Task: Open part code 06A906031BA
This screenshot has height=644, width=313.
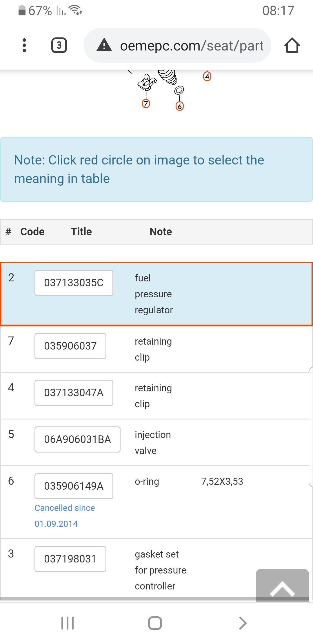Action: click(x=77, y=439)
